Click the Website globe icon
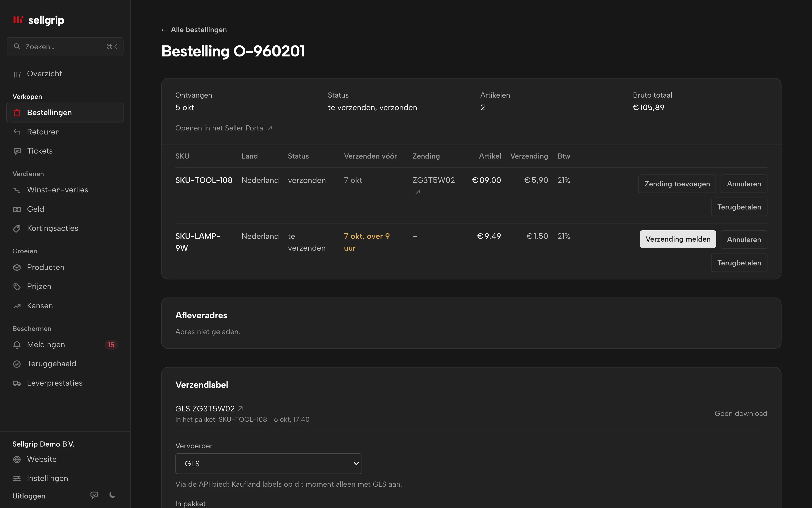The height and width of the screenshot is (508, 812). pyautogui.click(x=17, y=459)
